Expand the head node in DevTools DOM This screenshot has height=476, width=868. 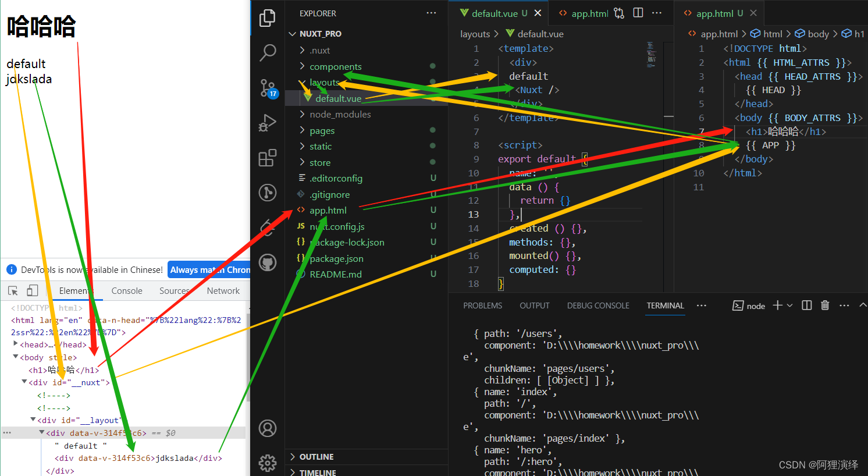tap(16, 344)
